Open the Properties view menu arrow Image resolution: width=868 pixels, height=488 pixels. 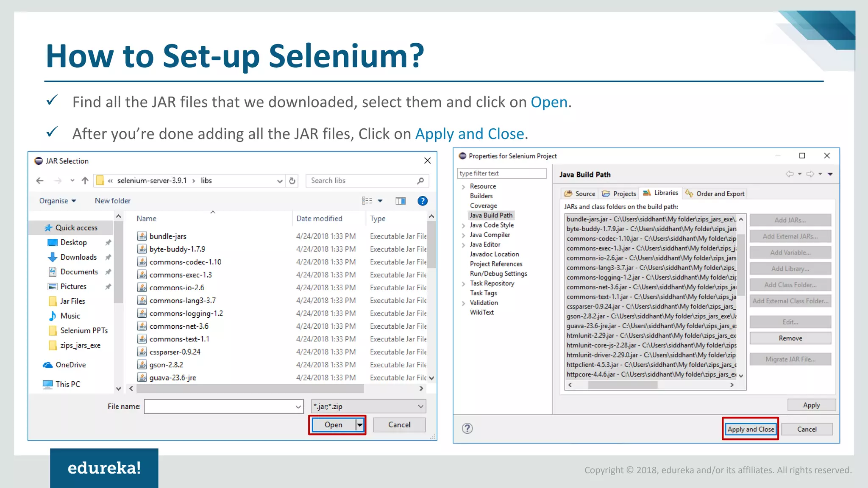pyautogui.click(x=830, y=174)
